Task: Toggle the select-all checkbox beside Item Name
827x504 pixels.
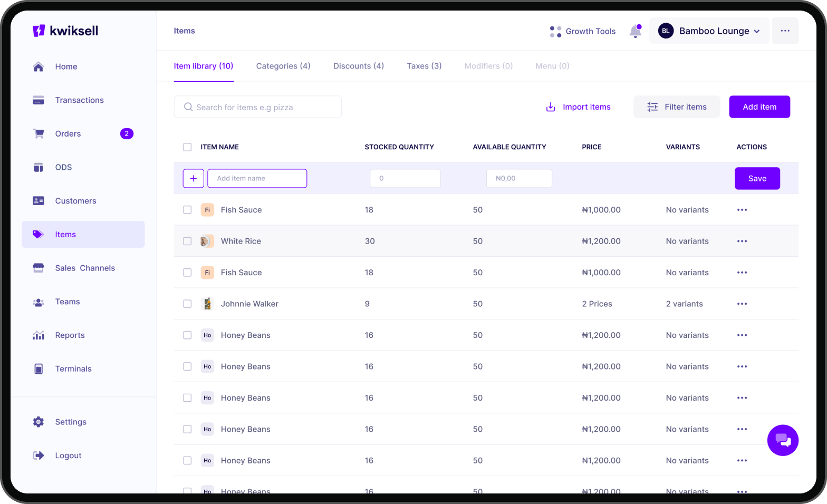Action: [187, 147]
